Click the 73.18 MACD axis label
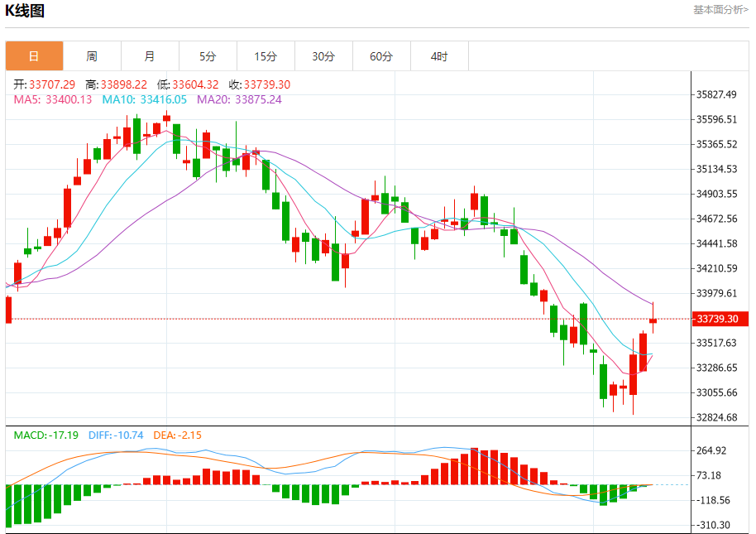The width and height of the screenshot is (756, 534). [x=709, y=475]
